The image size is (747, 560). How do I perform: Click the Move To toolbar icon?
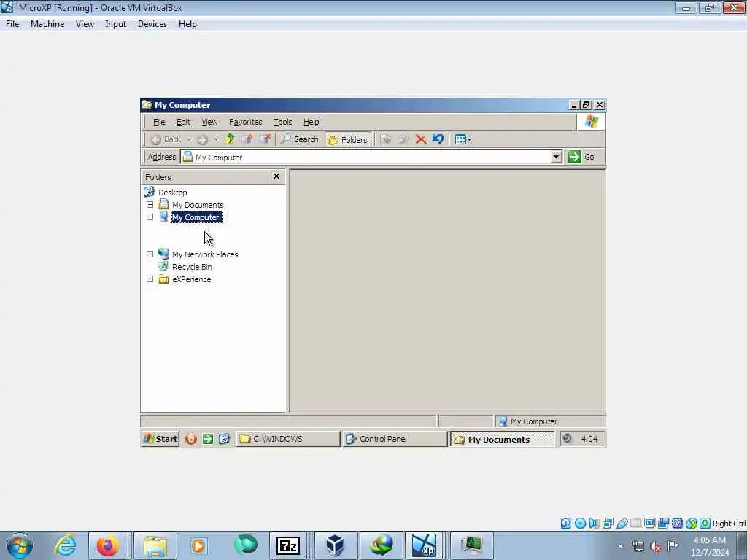386,139
